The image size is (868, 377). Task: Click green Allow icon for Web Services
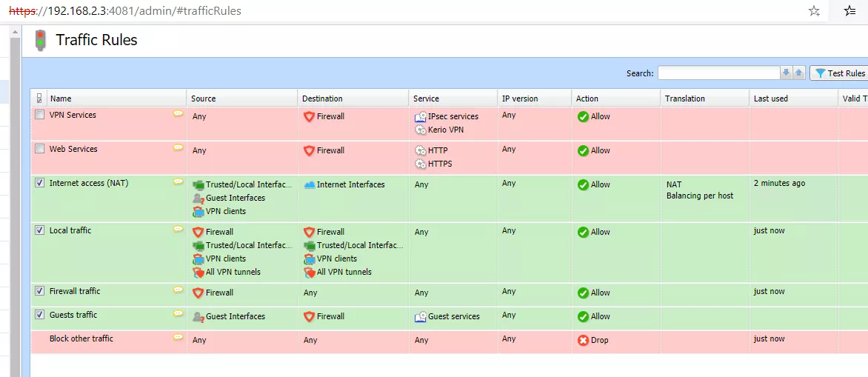(x=583, y=150)
